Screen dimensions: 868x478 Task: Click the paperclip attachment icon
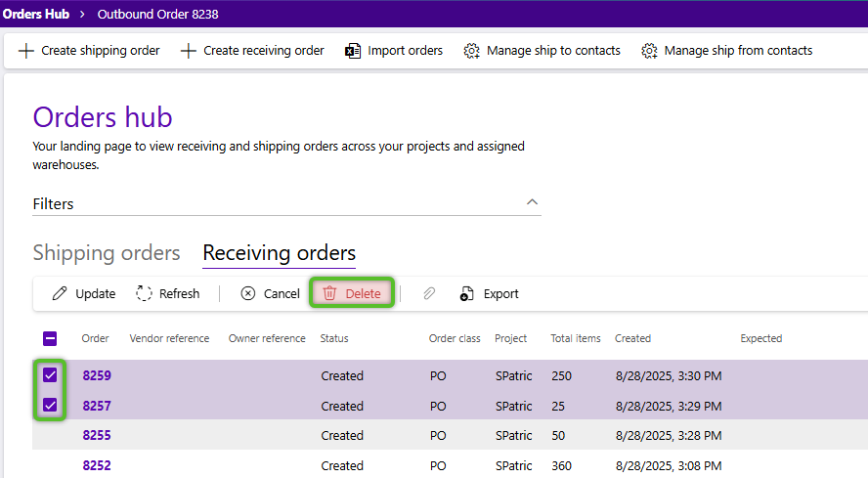[x=429, y=293]
